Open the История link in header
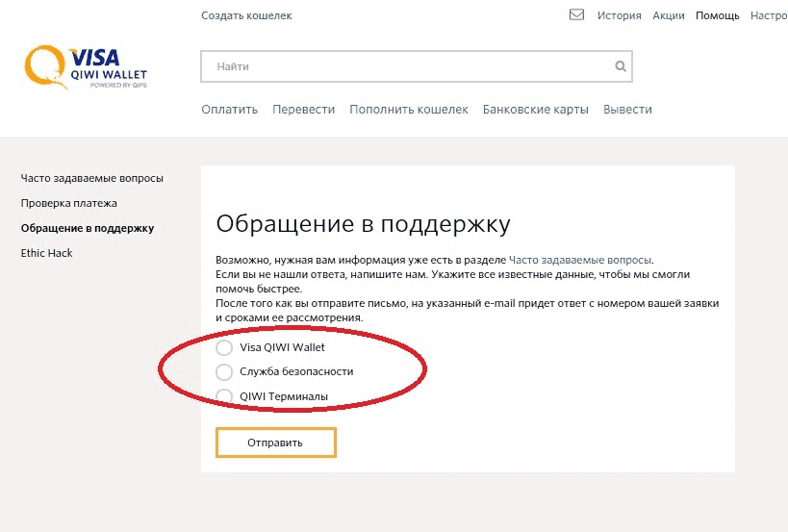 [619, 15]
